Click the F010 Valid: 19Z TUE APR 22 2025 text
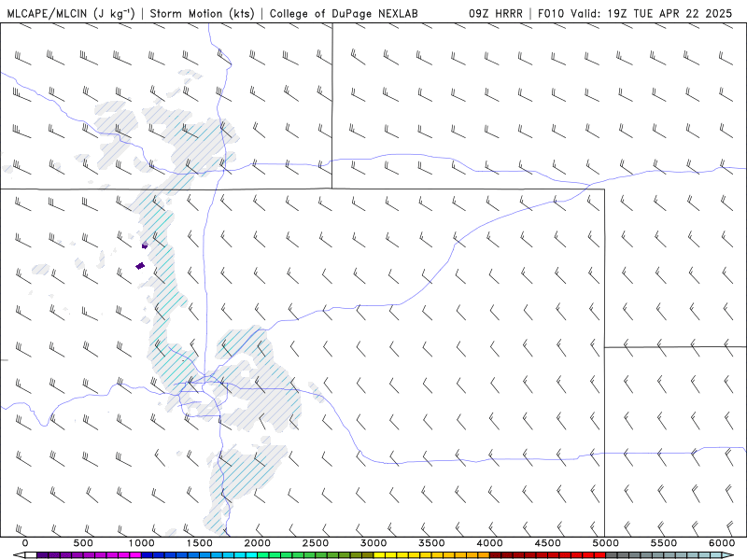 635,13
